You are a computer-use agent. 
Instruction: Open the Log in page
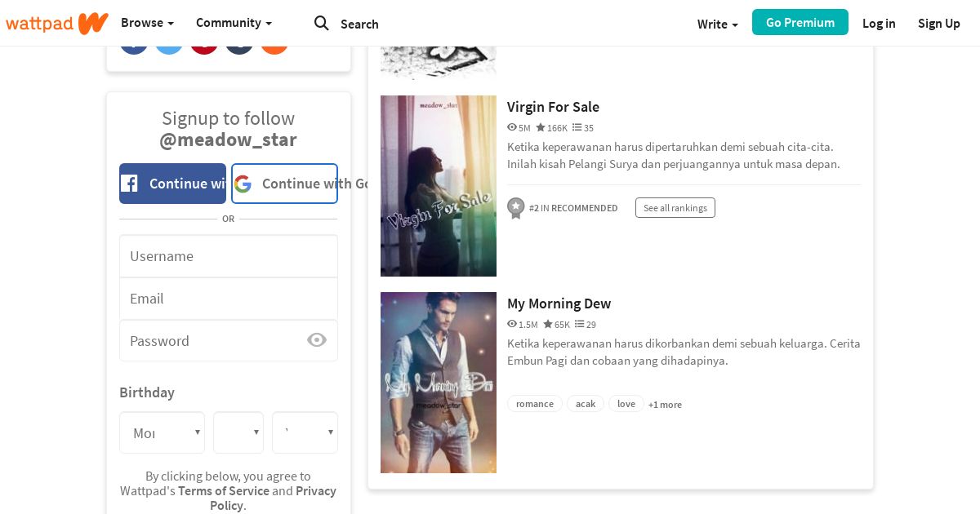(879, 24)
